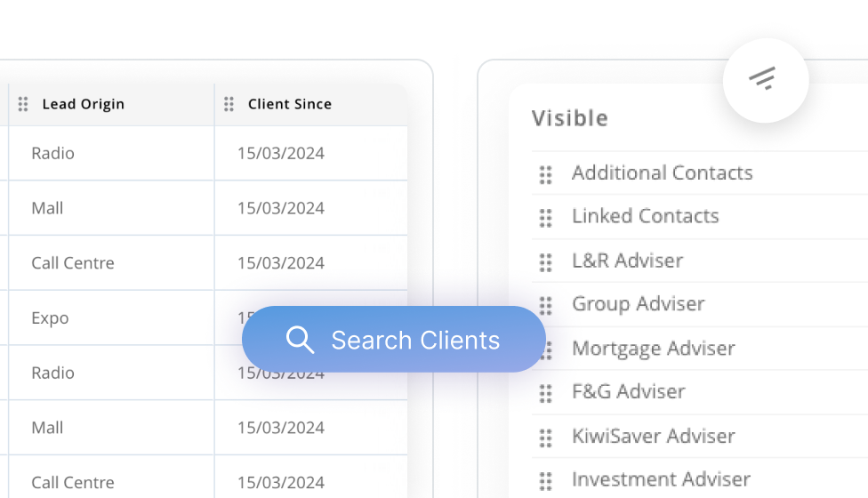The width and height of the screenshot is (868, 498).
Task: Select the Additional Contacts list item
Action: tap(700, 173)
